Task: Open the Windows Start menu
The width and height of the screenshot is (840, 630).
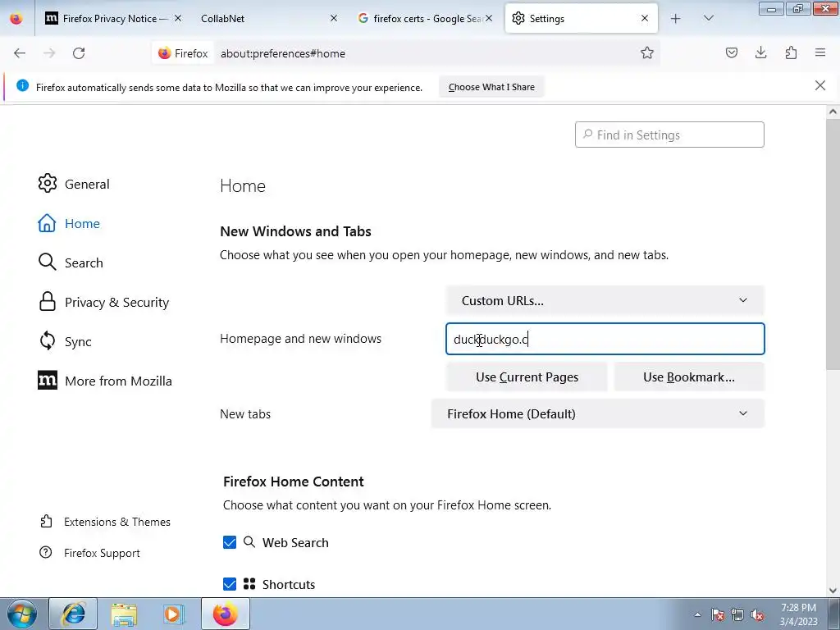Action: click(x=21, y=614)
